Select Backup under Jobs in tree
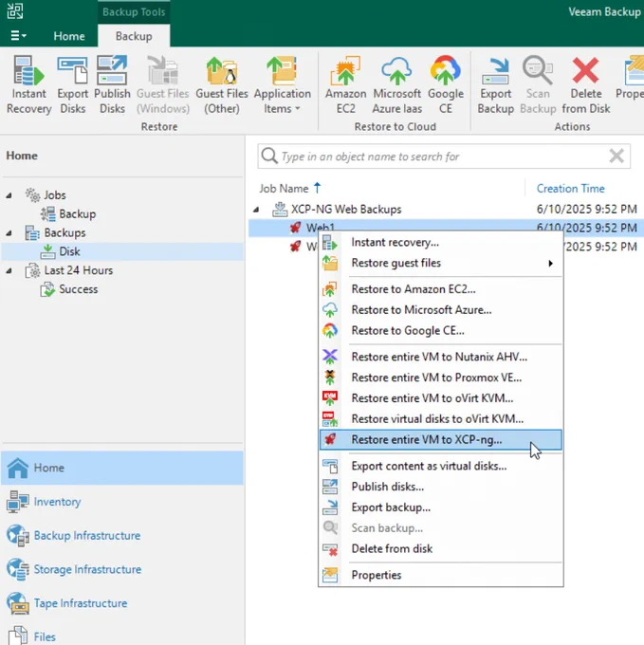This screenshot has height=645, width=644. click(x=78, y=214)
